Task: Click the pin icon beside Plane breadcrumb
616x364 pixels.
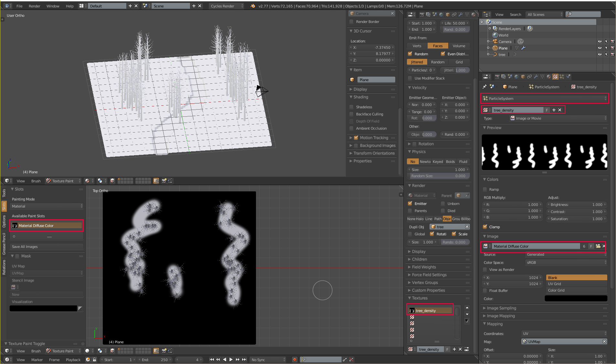Action: [484, 87]
